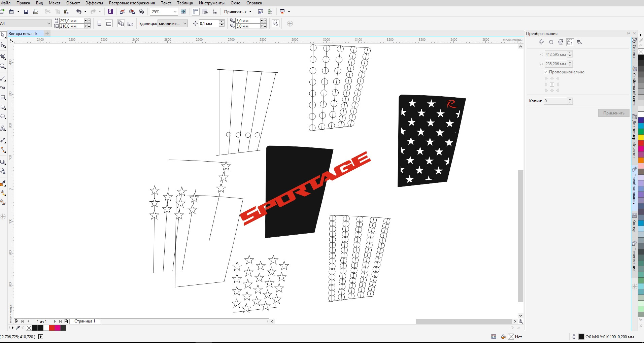Viewport: 644px width, 343px height.
Task: Open the Растровые изображения menu
Action: click(x=132, y=3)
